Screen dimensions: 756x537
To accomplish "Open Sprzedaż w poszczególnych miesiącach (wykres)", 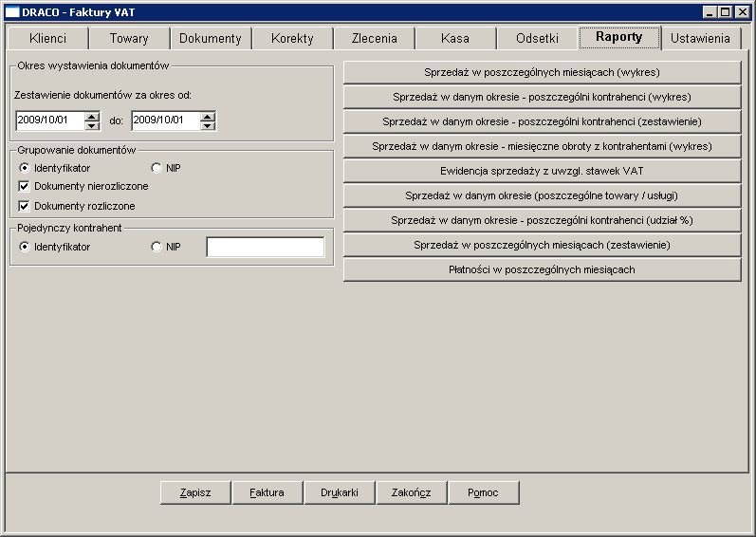I will click(x=542, y=72).
